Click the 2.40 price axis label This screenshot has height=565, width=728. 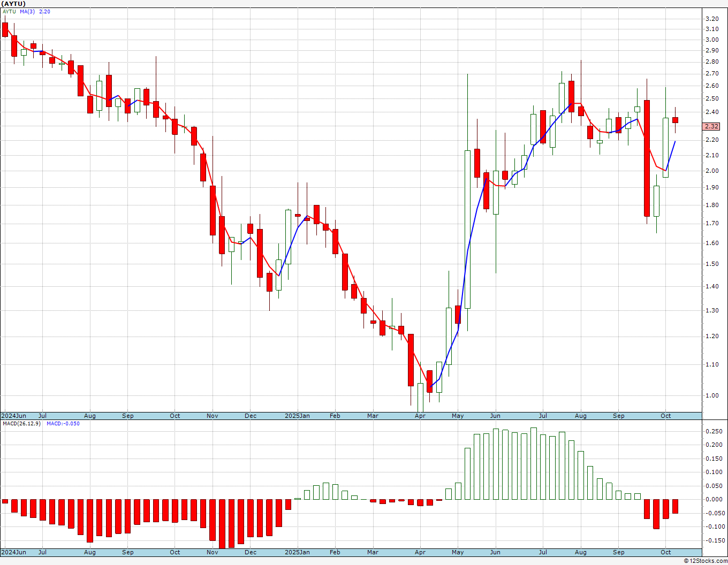712,112
